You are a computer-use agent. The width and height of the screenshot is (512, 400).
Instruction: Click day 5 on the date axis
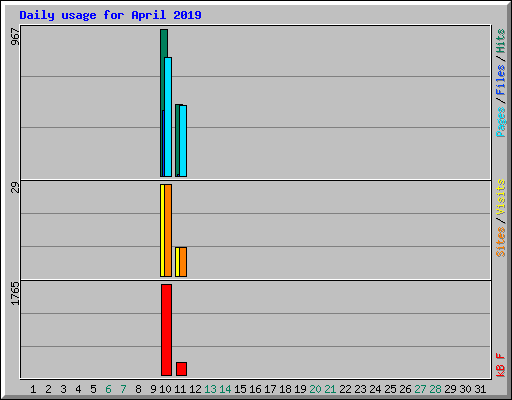click(93, 389)
